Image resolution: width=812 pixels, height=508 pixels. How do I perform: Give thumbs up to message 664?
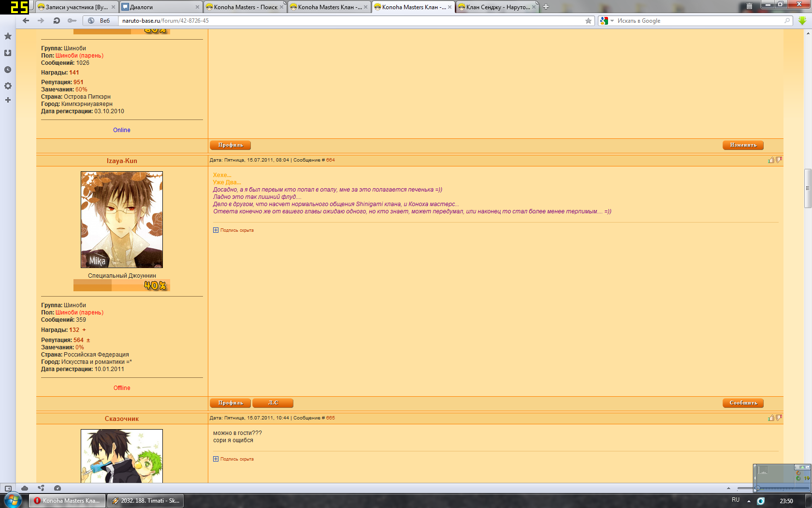point(771,160)
